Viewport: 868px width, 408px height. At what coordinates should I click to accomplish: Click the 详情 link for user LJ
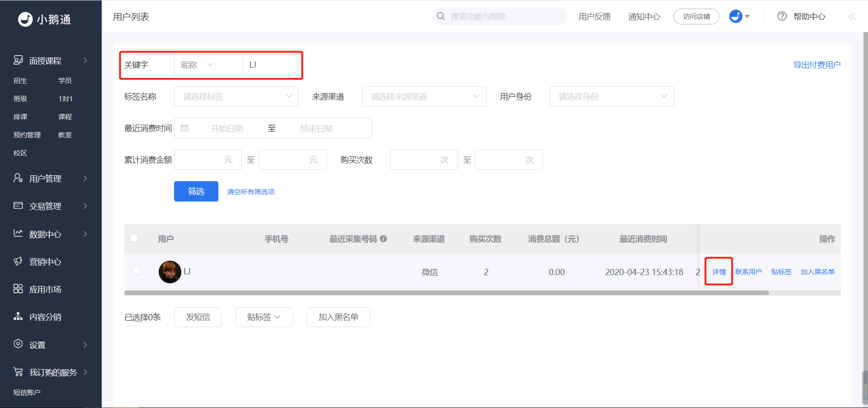pyautogui.click(x=719, y=272)
